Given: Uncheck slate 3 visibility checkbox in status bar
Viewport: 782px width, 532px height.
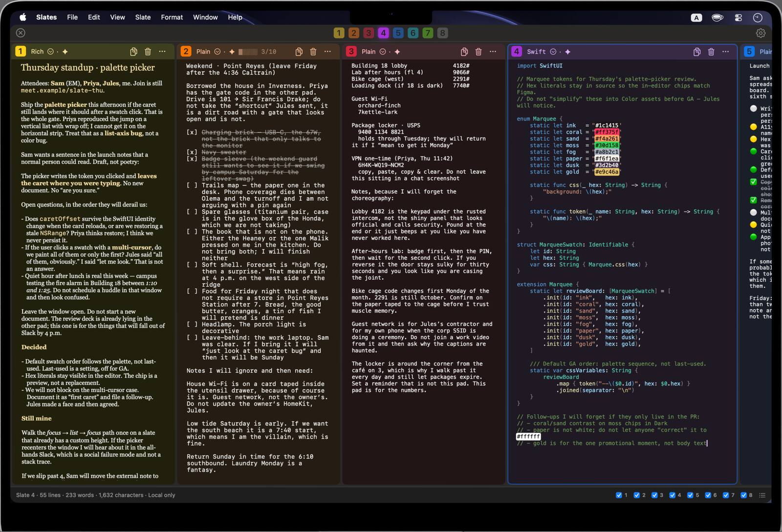Looking at the screenshot, I should (x=654, y=495).
